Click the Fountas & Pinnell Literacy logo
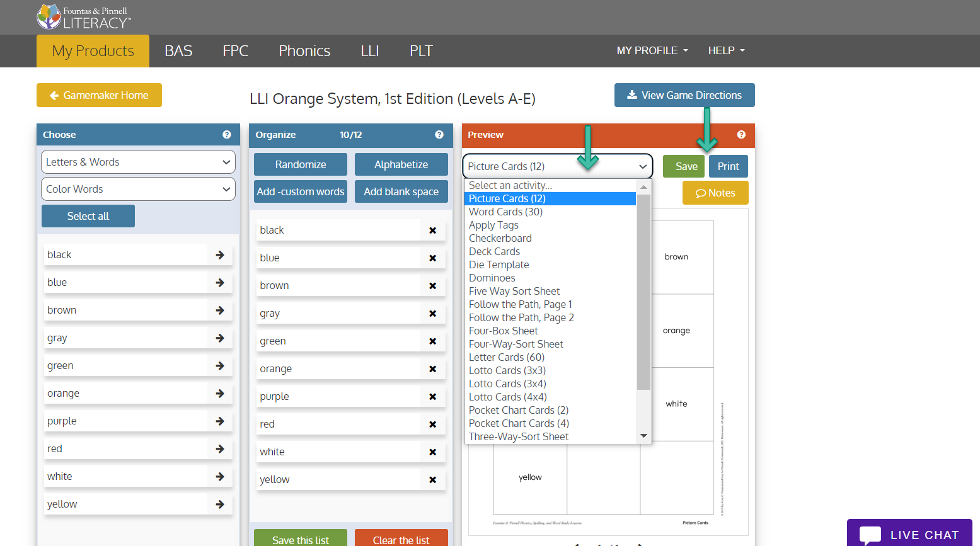Viewport: 980px width, 546px height. tap(84, 16)
